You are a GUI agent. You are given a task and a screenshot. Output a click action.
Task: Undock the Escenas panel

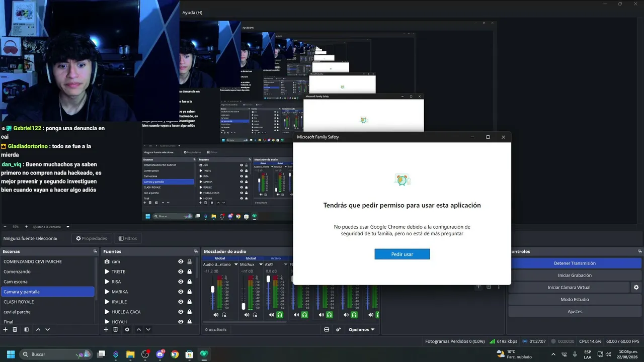coord(95,251)
